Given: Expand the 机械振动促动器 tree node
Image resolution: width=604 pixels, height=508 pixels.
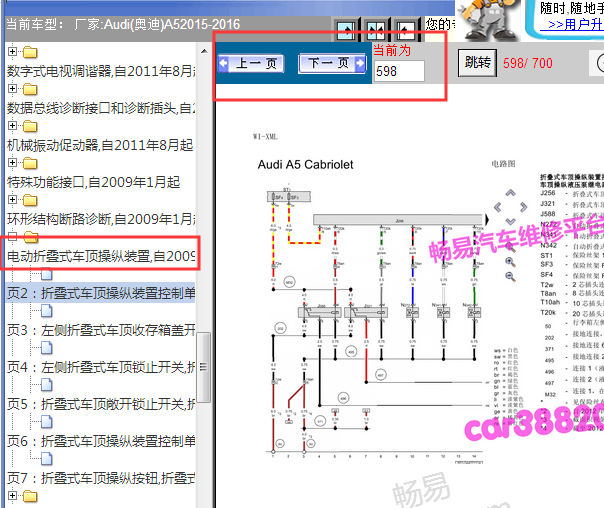Looking at the screenshot, I should pyautogui.click(x=12, y=126).
